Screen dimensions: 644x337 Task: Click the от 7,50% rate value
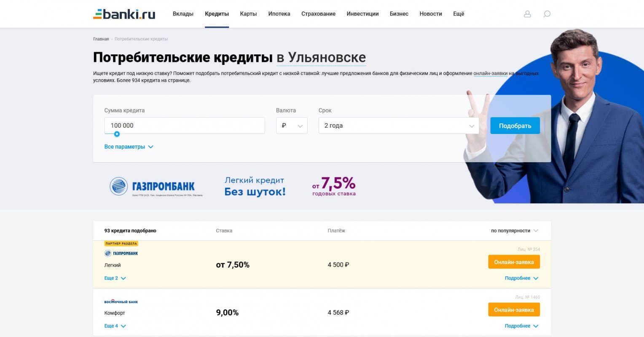[233, 265]
